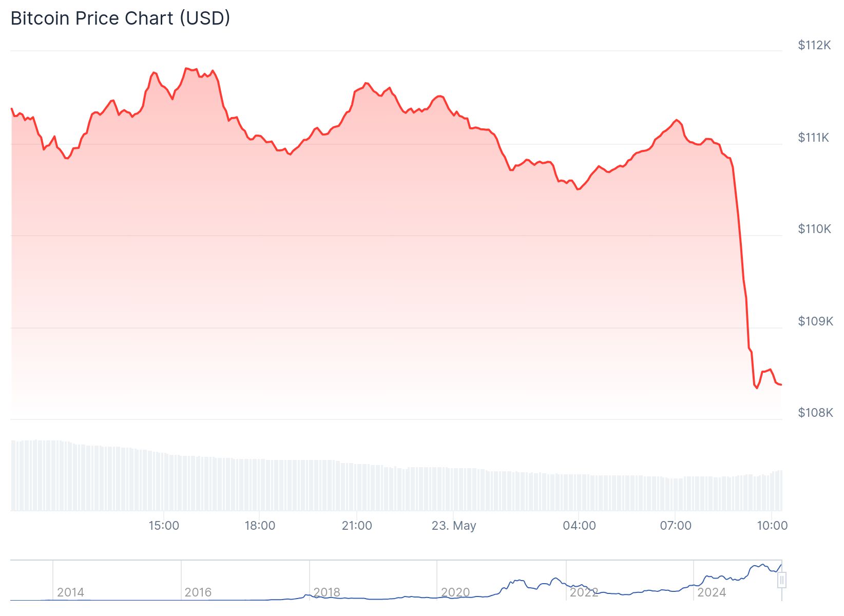Click 2022 in the range navigator
The height and width of the screenshot is (616, 844).
(x=584, y=592)
